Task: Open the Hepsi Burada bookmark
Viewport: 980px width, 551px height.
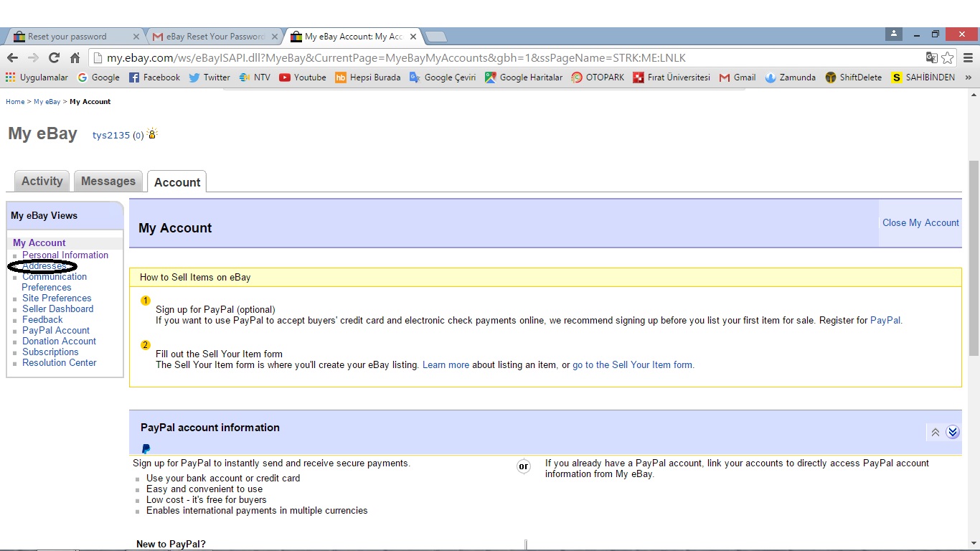Action: point(368,77)
